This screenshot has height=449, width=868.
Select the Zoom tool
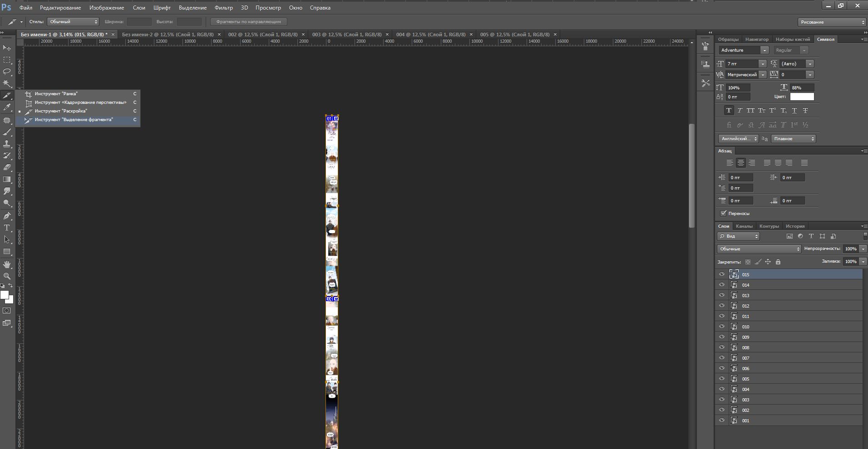(7, 276)
